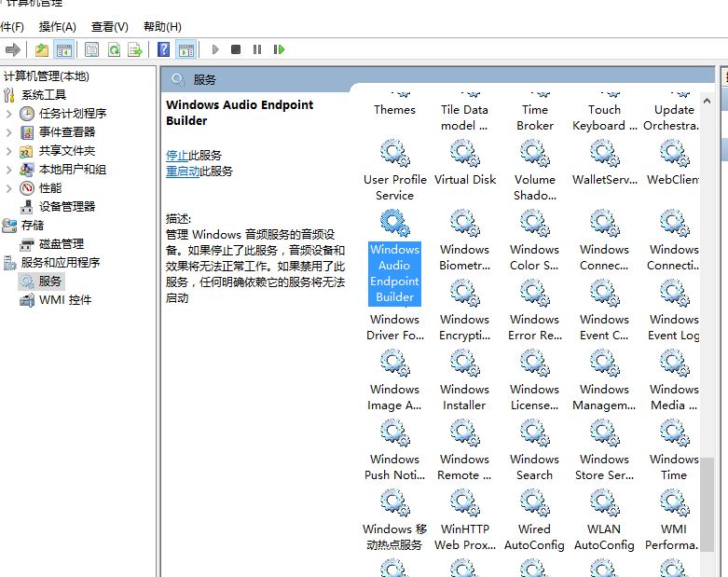Open the 查看(V) menu

(110, 27)
